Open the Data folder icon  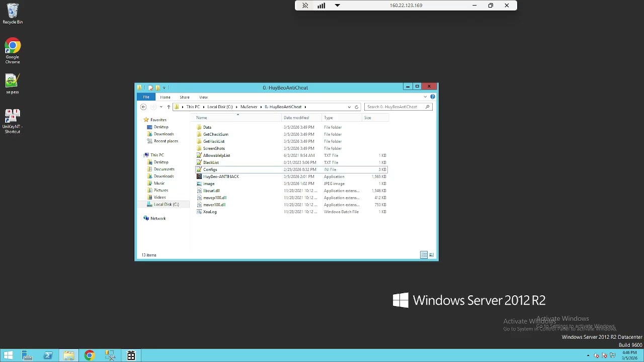click(199, 127)
